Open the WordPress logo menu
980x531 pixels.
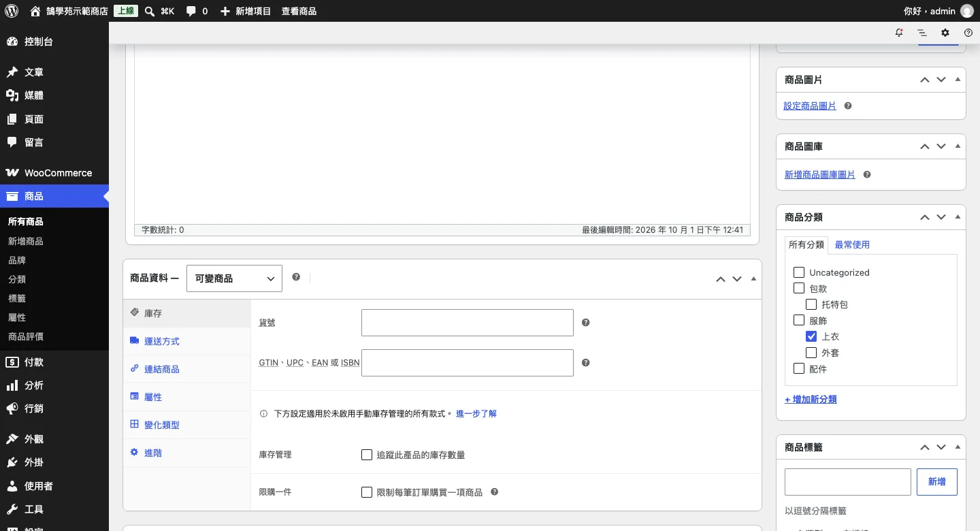coord(12,11)
